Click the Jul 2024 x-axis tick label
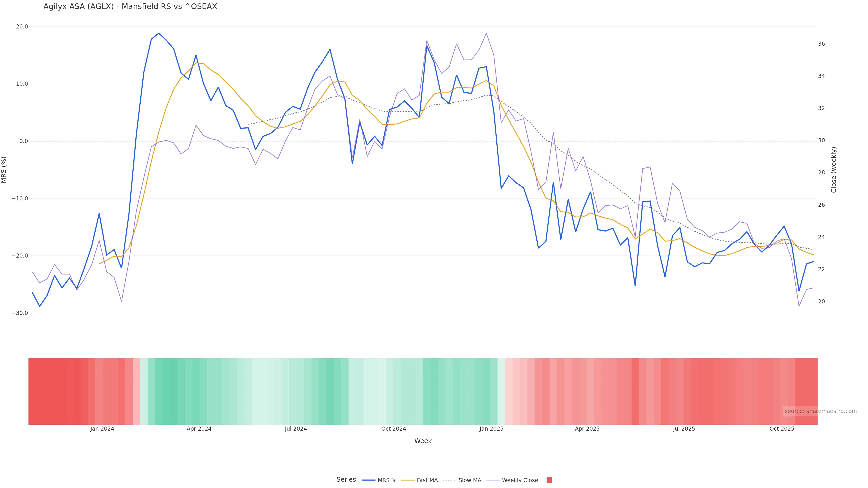This screenshot has height=488, width=868. [x=295, y=429]
